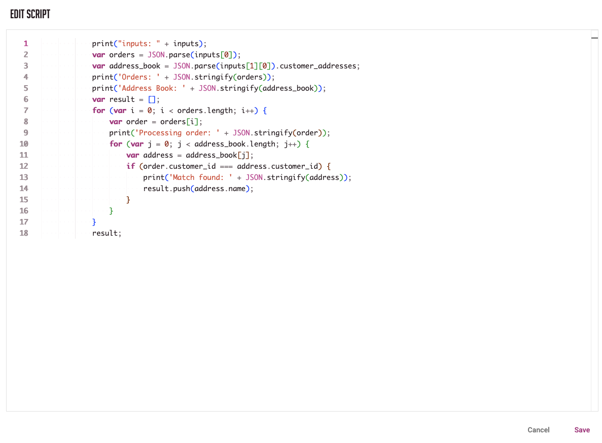Click the line print("inputs: " + inputs);
The height and width of the screenshot is (443, 602).
pyautogui.click(x=149, y=43)
